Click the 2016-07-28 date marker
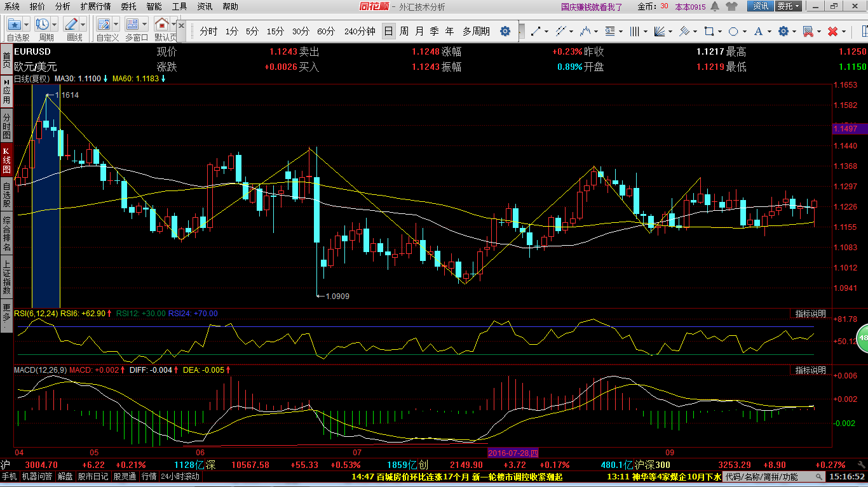 (x=513, y=453)
